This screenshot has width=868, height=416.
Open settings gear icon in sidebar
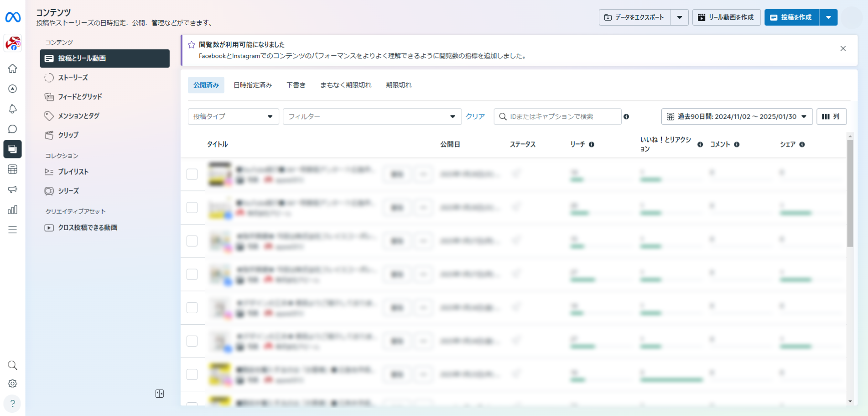12,384
